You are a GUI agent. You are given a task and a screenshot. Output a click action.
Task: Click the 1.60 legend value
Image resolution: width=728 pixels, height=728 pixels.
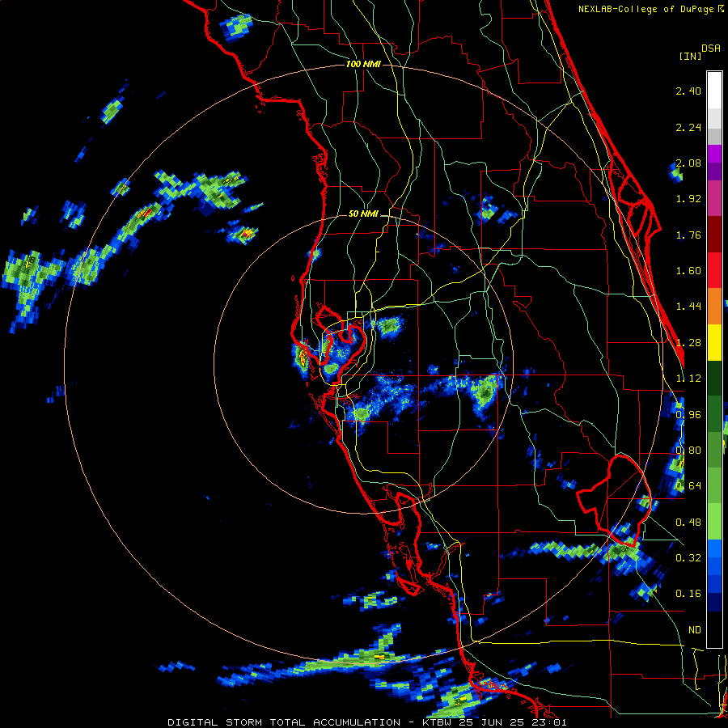pyautogui.click(x=688, y=271)
